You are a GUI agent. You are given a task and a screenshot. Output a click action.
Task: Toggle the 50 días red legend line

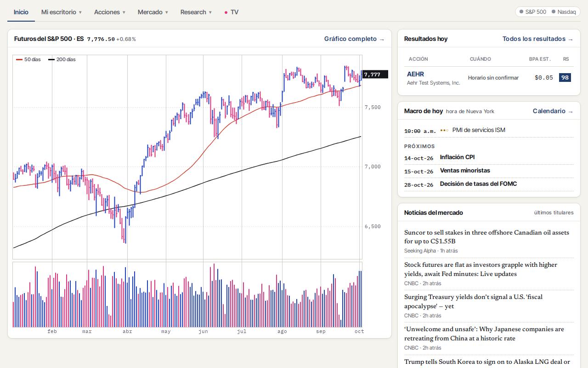tap(28, 59)
